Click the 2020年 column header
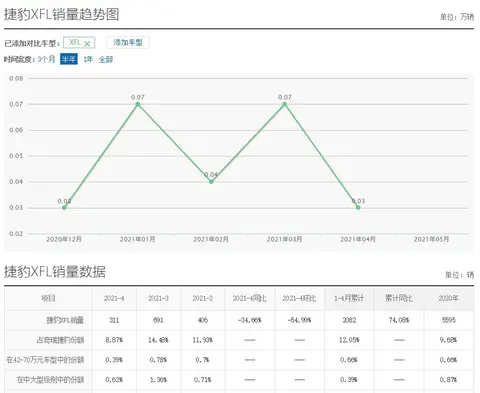This screenshot has width=480, height=393. pyautogui.click(x=449, y=298)
